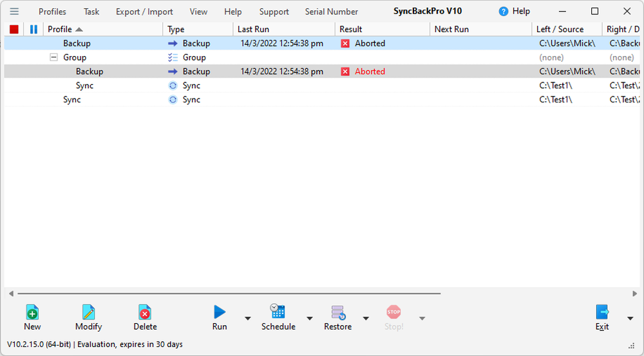Viewport: 644px width, 356px height.
Task: Click version and evaluation status bar text
Action: (x=95, y=344)
